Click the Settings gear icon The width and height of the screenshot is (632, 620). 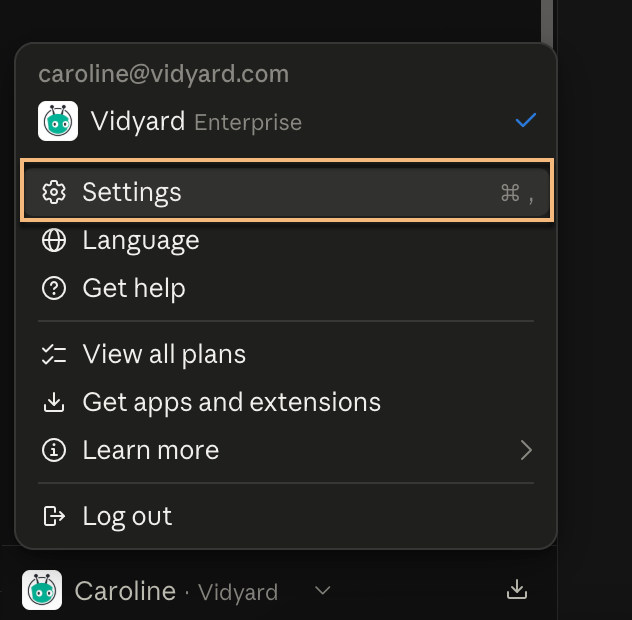(x=54, y=192)
